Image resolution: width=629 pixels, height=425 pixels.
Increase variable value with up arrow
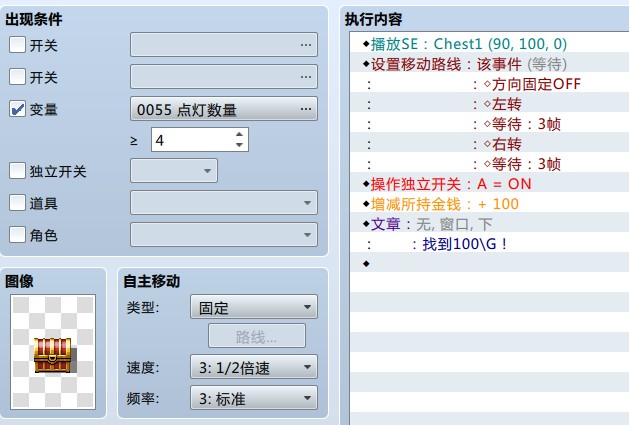pyautogui.click(x=239, y=135)
